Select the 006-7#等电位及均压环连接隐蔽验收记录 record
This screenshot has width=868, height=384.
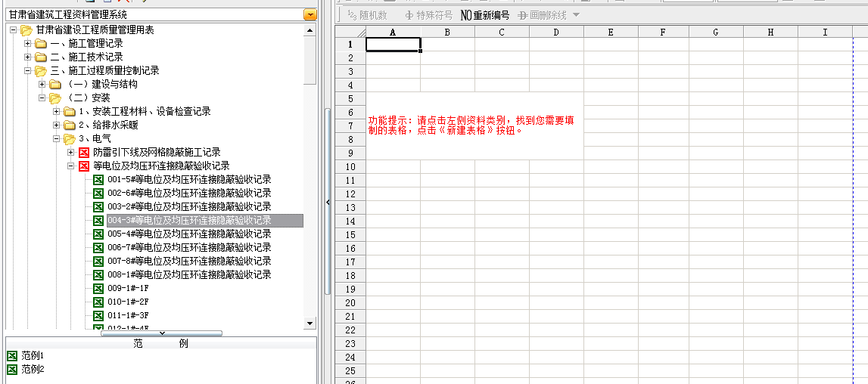pos(188,247)
